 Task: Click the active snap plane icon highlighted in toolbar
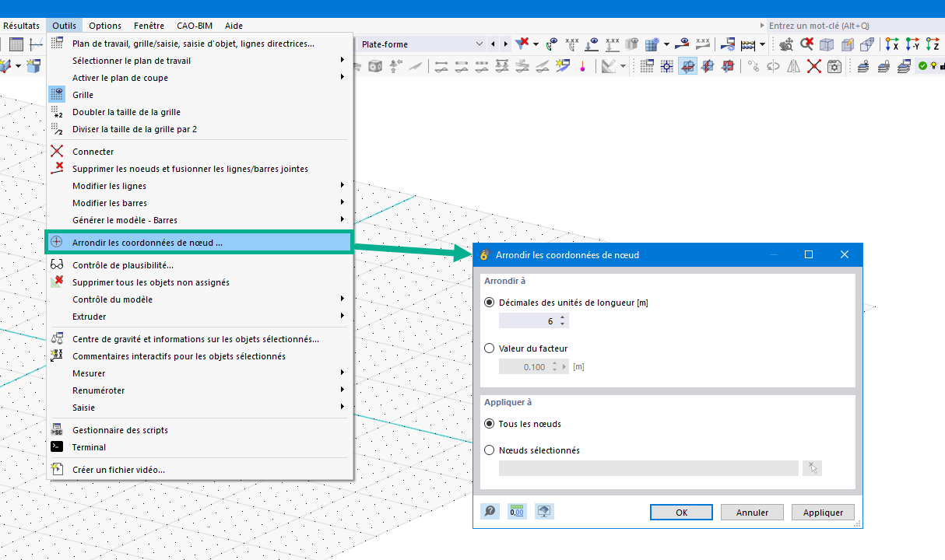(687, 66)
